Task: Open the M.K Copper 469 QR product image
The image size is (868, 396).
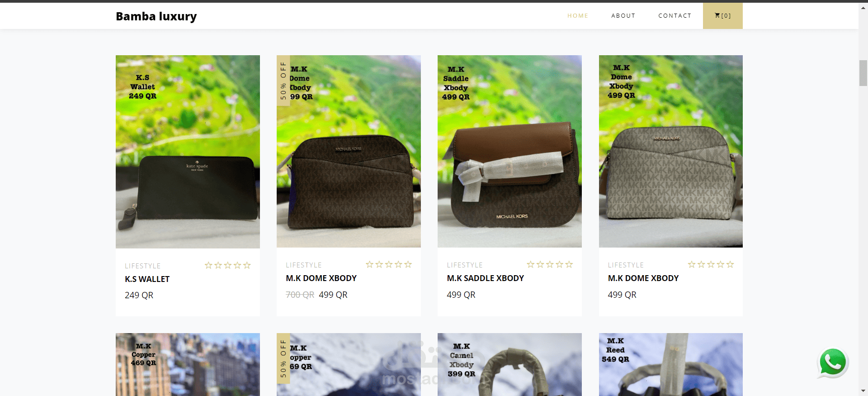Action: 188,365
